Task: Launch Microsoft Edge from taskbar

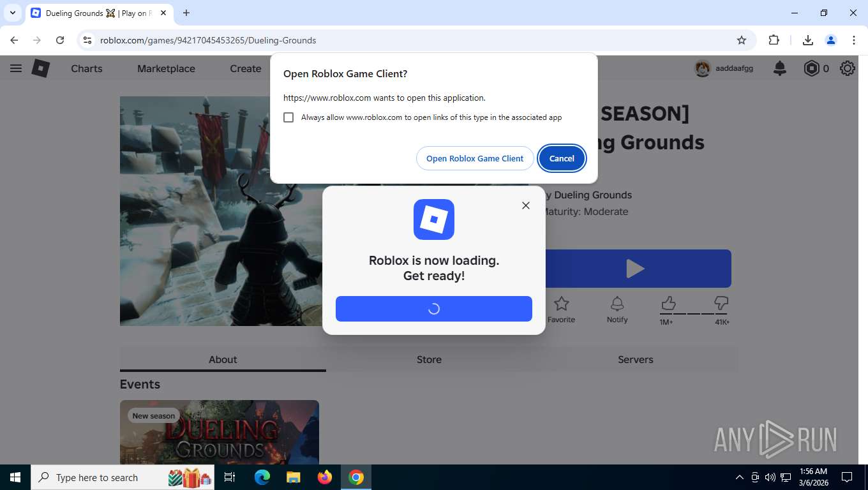Action: (x=262, y=477)
